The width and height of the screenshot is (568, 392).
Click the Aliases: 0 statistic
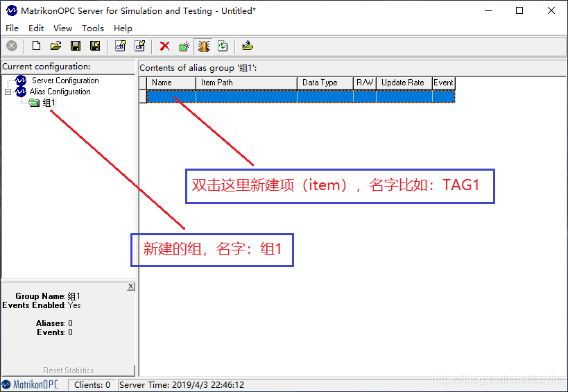[54, 323]
